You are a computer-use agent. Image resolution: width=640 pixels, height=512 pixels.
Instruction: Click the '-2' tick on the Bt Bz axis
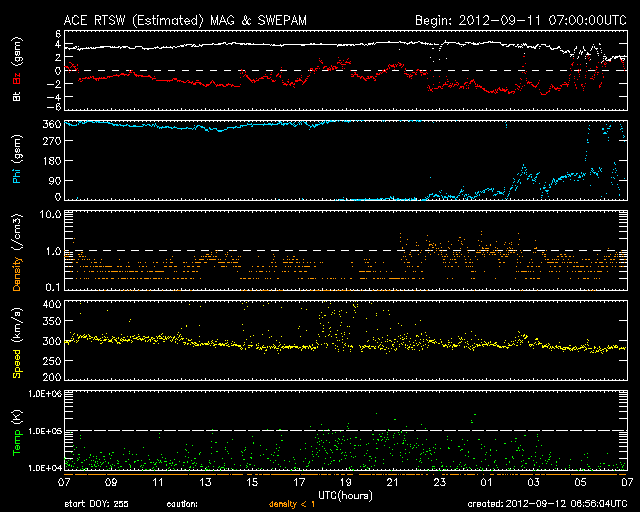point(56,84)
